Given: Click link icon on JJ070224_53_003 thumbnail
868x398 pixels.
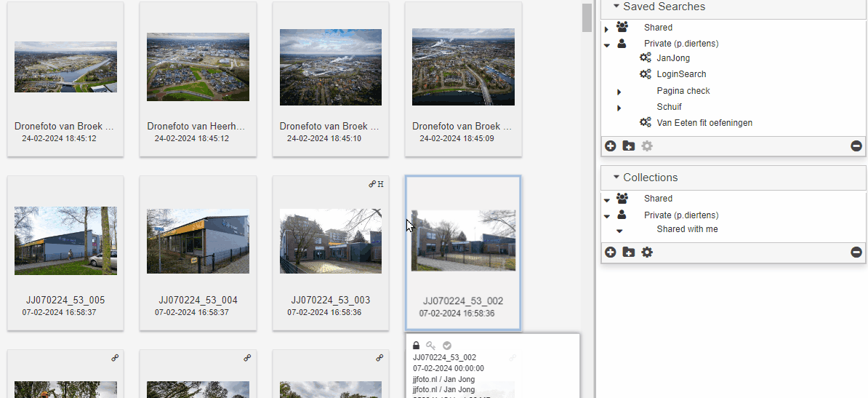Looking at the screenshot, I should click(372, 184).
